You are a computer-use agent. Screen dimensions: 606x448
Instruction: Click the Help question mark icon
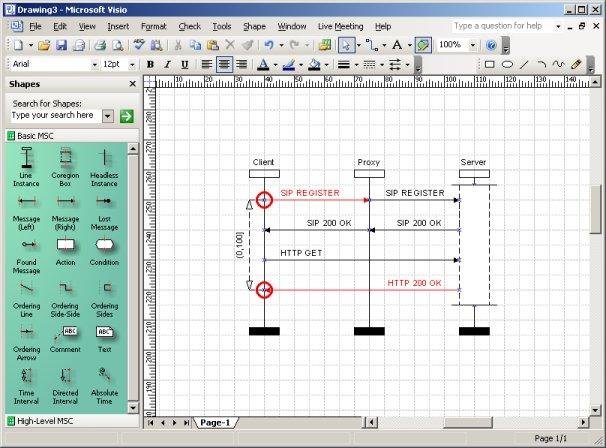(x=491, y=45)
